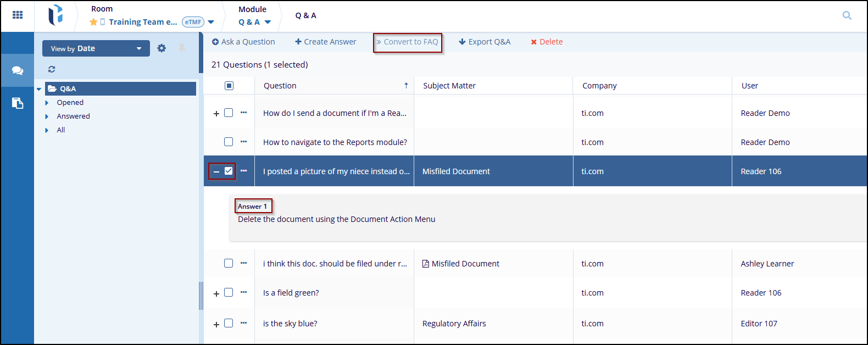Click the refresh icon in sidebar

(52, 69)
